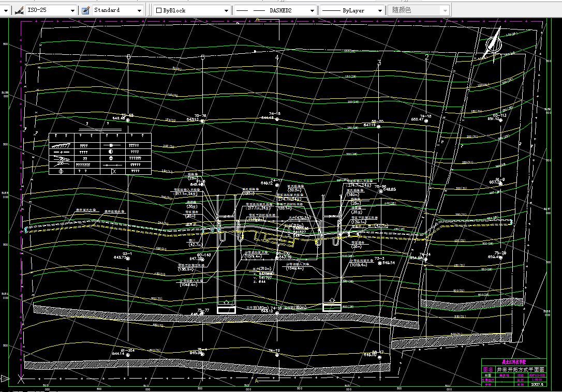Select borehole label 61-354

click(128, 350)
